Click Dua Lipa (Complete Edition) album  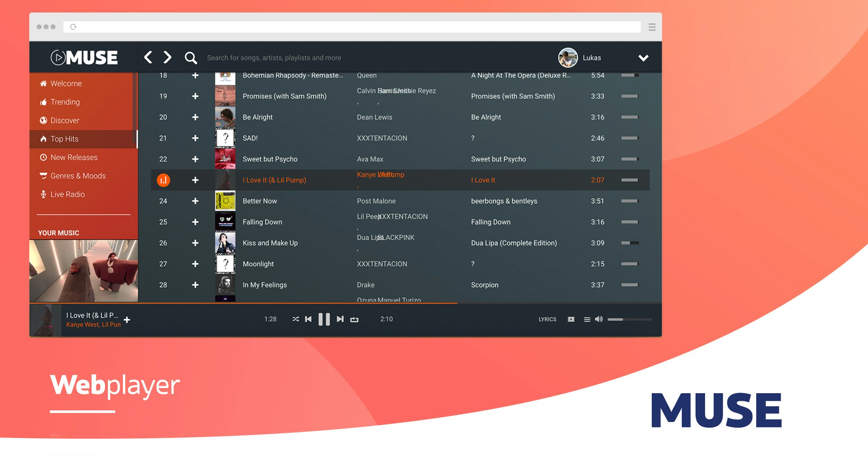point(514,243)
